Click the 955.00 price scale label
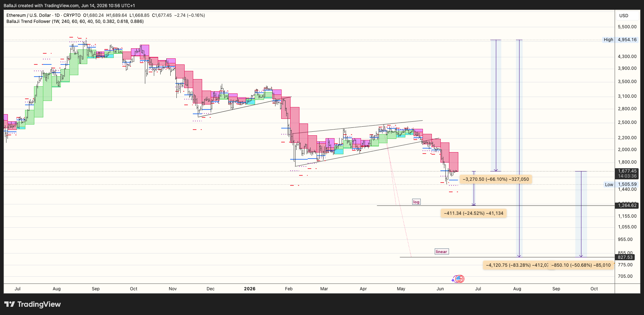The width and height of the screenshot is (644, 315). [x=625, y=239]
